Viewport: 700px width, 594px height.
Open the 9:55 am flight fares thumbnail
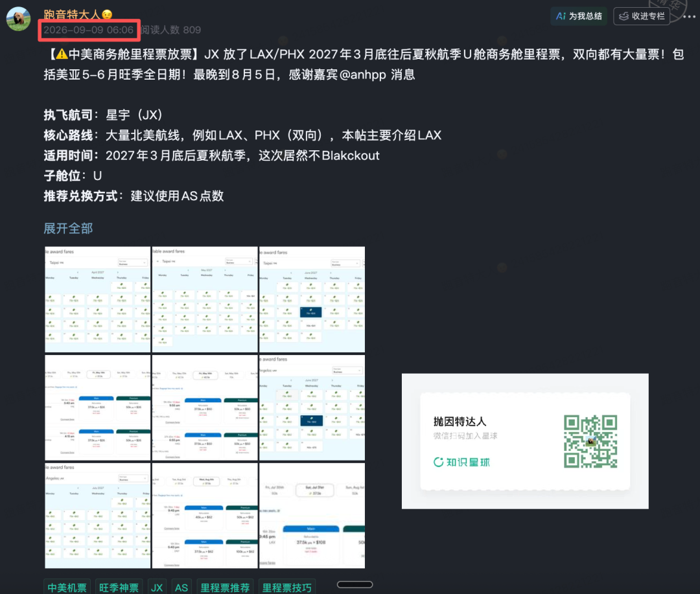(x=205, y=407)
